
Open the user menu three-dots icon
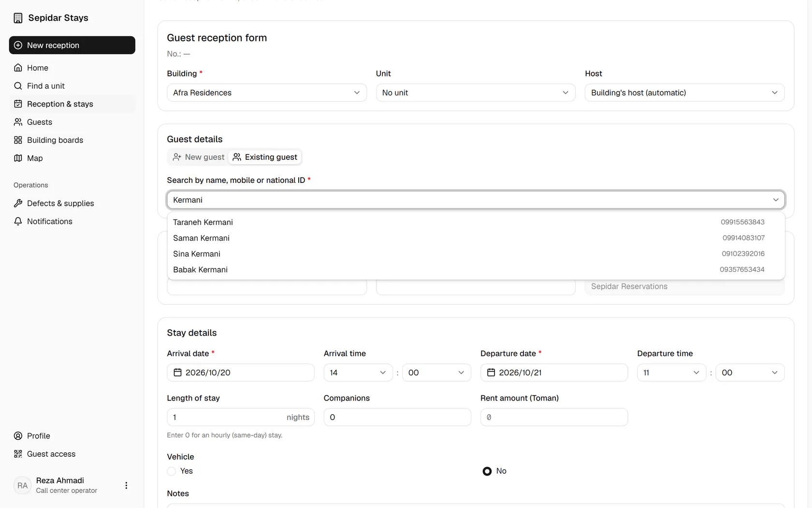tap(126, 485)
